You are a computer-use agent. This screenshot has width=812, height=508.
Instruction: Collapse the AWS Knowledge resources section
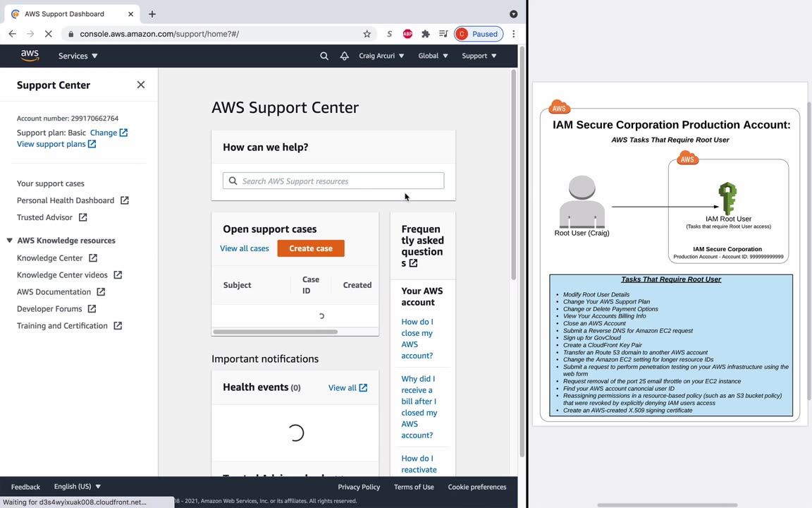[x=9, y=241]
